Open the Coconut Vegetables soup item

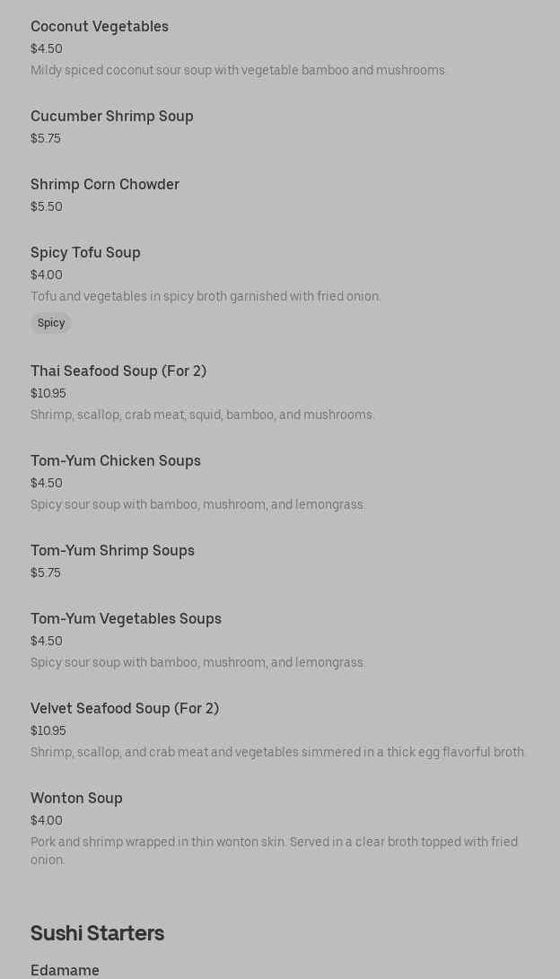[100, 27]
